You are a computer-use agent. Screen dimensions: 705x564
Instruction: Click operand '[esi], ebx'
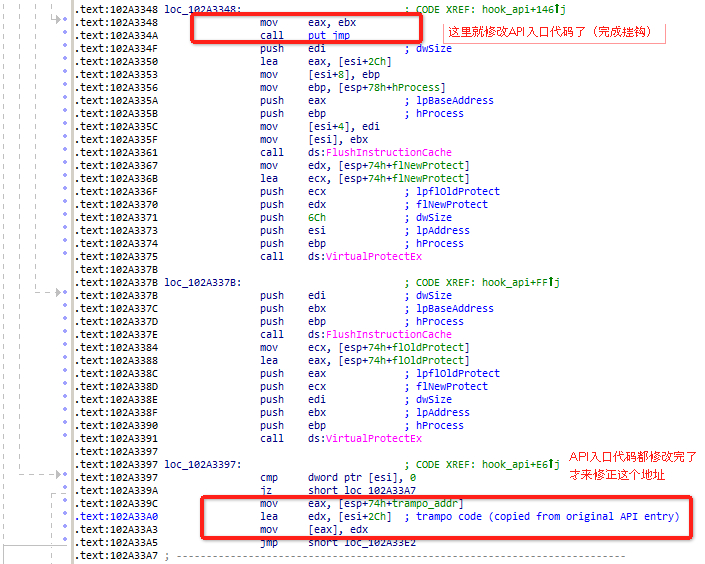[x=338, y=140]
